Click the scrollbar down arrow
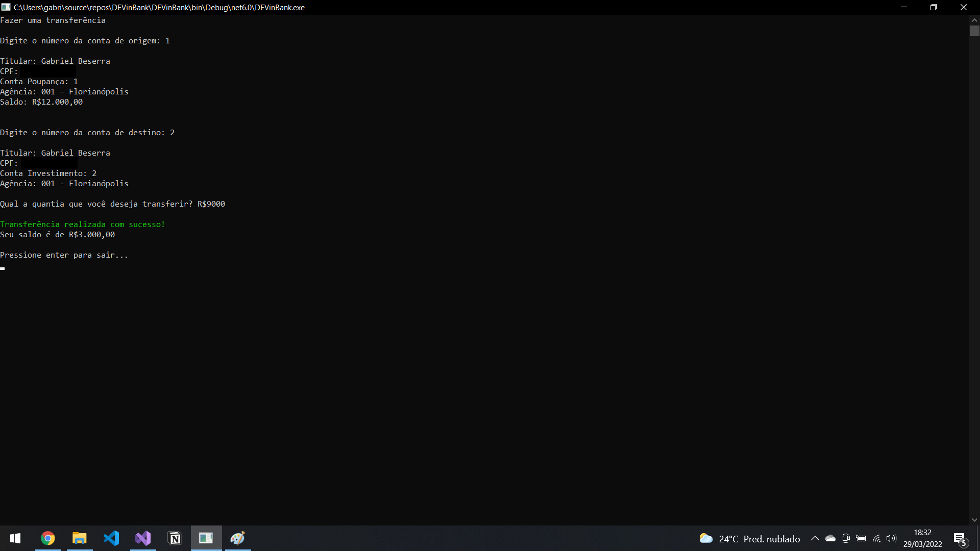980x551 pixels. [975, 520]
